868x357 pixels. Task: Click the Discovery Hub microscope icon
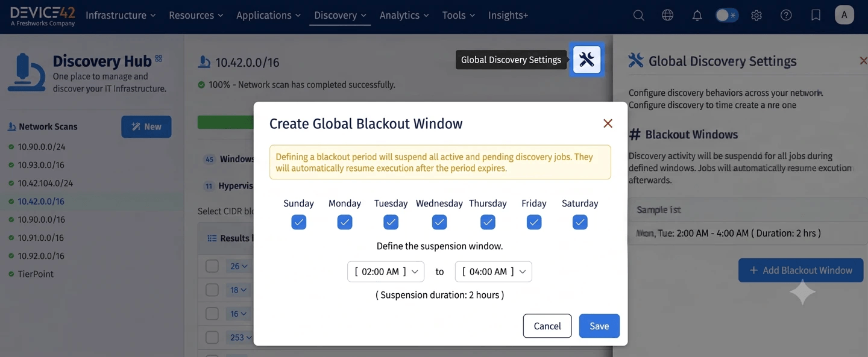coord(26,72)
